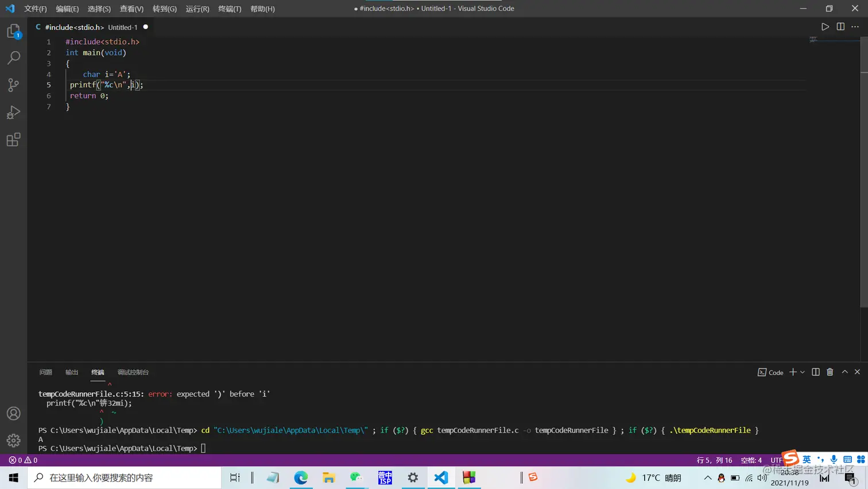Open the QQ penguin tray icon
868x489 pixels.
[x=722, y=478]
